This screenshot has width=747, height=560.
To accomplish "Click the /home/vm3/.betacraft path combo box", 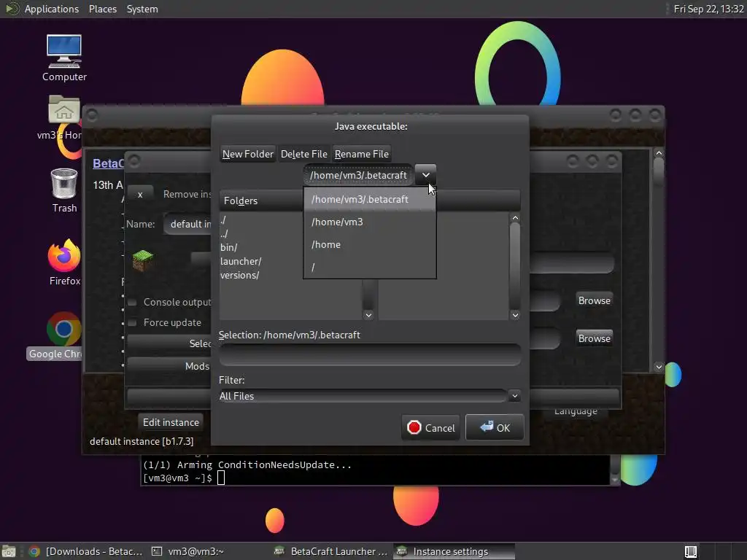I will 359,175.
